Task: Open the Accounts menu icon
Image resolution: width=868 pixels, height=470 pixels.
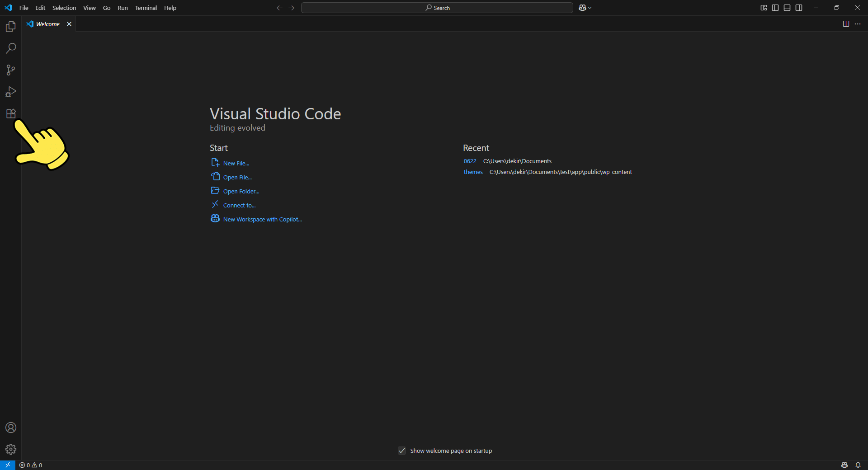Action: (11, 428)
